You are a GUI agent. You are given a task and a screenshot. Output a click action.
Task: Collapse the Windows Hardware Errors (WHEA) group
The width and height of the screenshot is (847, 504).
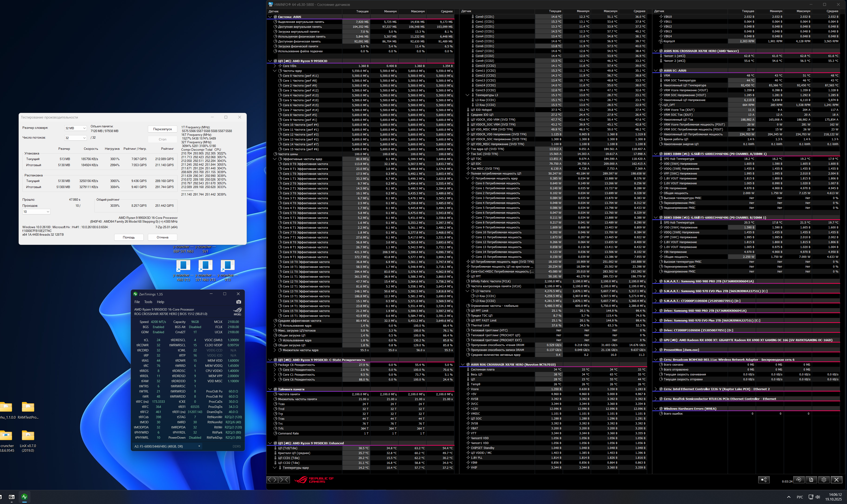pos(656,409)
